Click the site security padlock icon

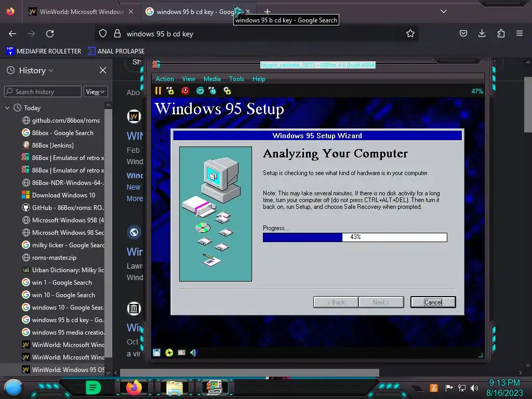(x=117, y=34)
